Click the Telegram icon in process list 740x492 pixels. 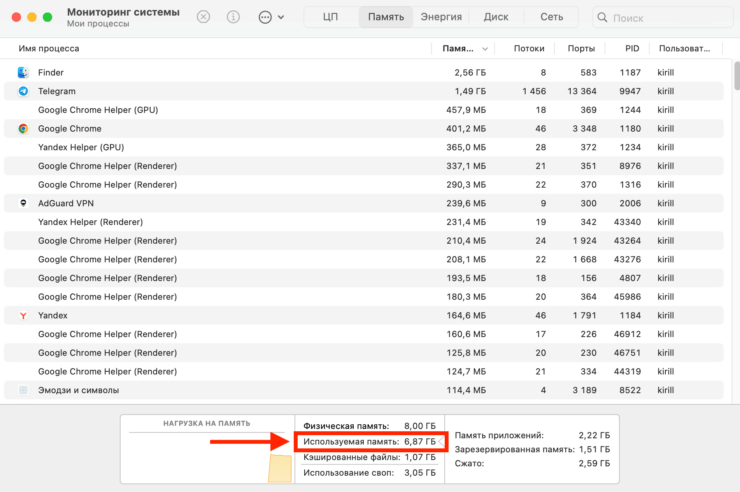point(24,91)
